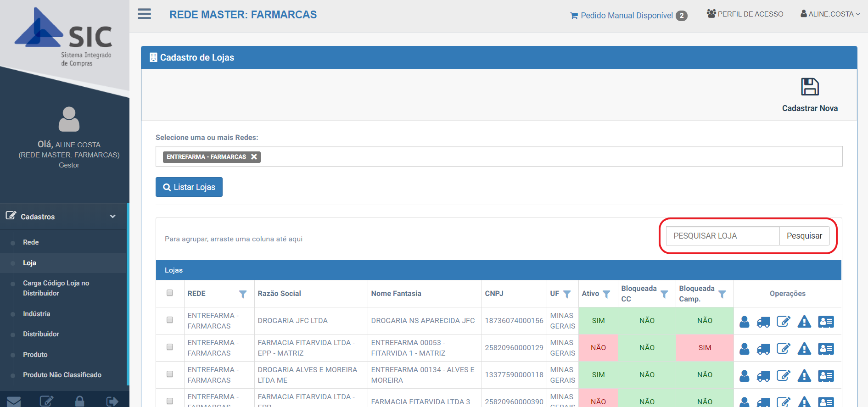This screenshot has height=407, width=868.
Task: Toggle the select-all checkbox in table header
Action: click(x=170, y=293)
